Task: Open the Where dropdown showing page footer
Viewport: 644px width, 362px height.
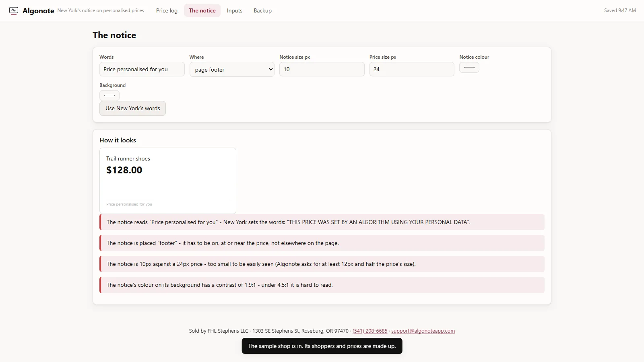Action: pos(232,69)
